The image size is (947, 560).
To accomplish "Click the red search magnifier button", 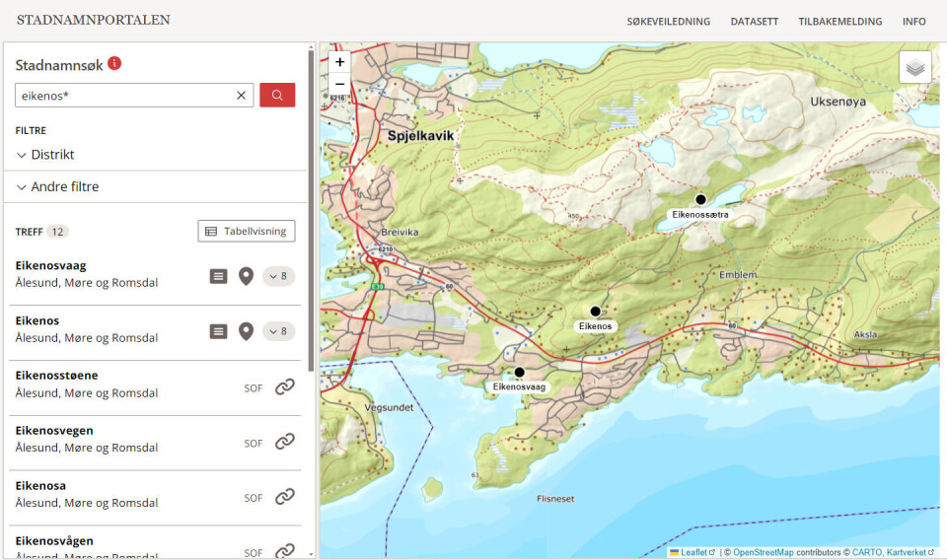I will pos(277,96).
